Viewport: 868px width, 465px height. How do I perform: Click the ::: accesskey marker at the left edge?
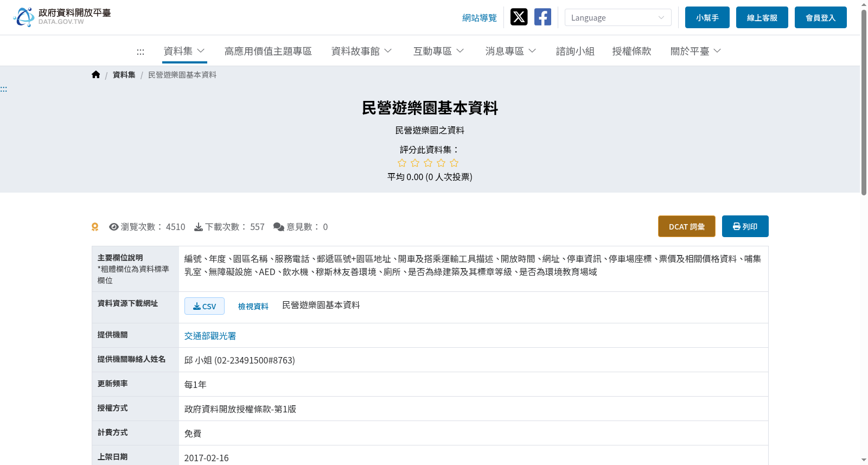(x=4, y=89)
